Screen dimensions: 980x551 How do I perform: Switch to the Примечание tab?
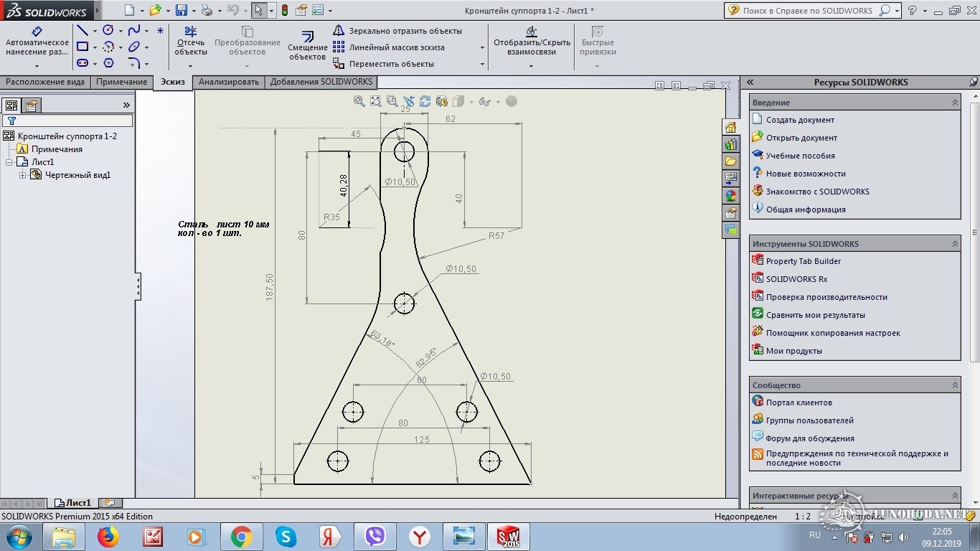click(122, 82)
